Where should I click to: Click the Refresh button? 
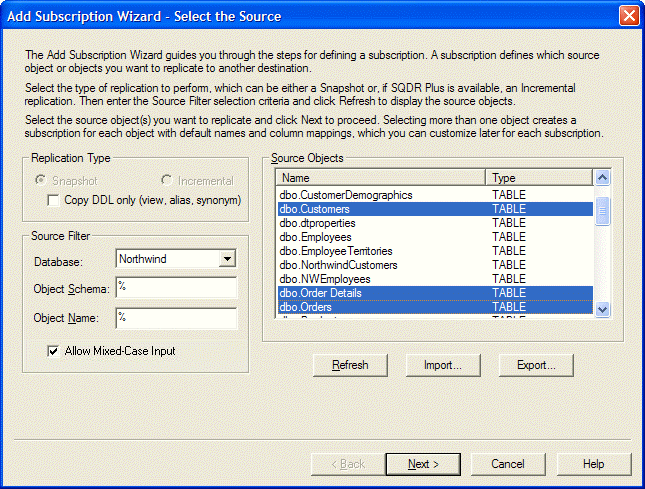(350, 365)
